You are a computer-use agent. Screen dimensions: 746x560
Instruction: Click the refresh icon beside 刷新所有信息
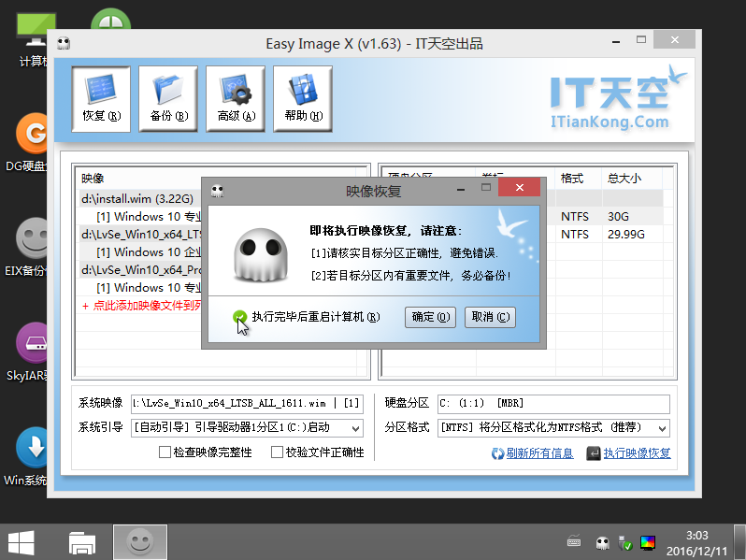coord(497,454)
